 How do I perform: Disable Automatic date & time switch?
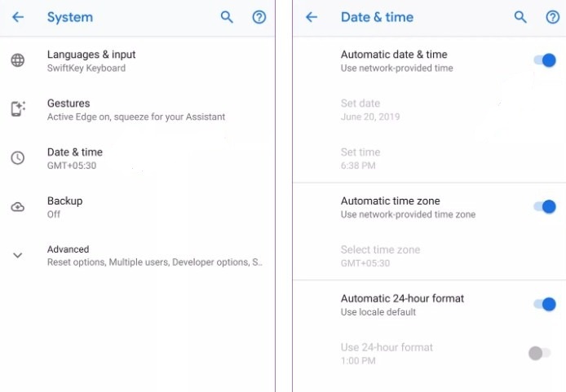(544, 60)
